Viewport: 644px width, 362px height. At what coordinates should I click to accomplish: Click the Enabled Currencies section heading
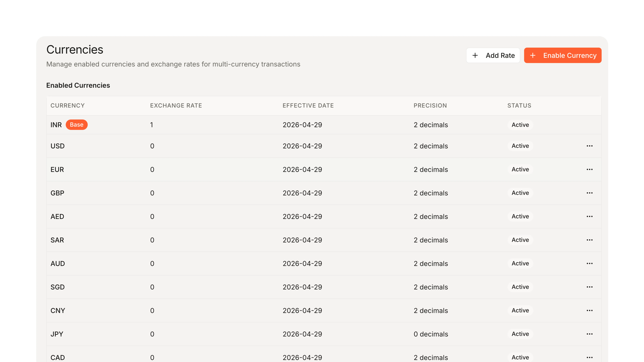coord(78,85)
